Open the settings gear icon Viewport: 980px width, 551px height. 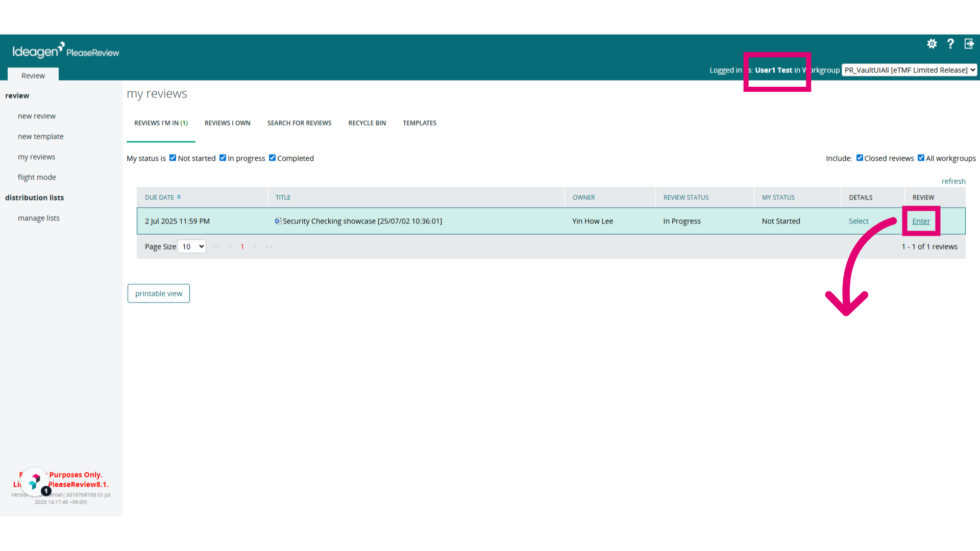coord(932,44)
